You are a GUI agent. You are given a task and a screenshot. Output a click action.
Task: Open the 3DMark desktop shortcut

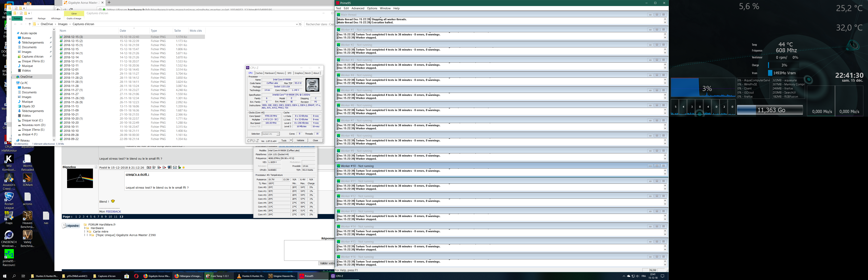pyautogui.click(x=27, y=178)
